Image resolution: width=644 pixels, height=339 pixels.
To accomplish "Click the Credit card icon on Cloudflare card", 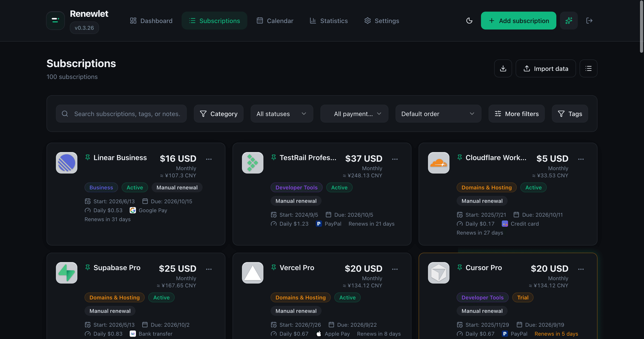I will click(x=505, y=224).
